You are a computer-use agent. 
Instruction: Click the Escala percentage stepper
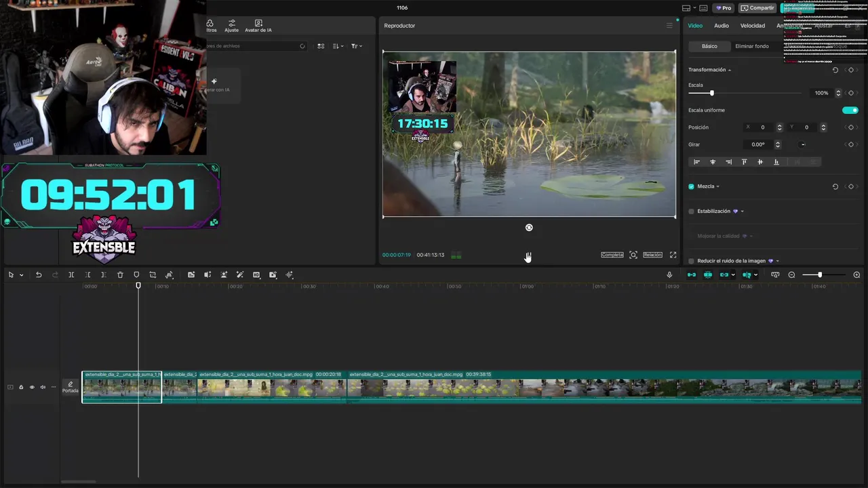[838, 93]
